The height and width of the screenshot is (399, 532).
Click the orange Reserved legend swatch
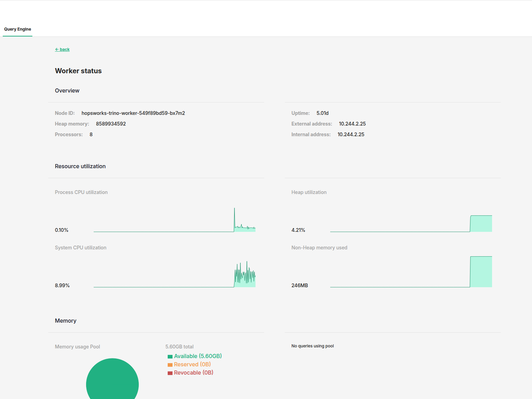point(170,365)
